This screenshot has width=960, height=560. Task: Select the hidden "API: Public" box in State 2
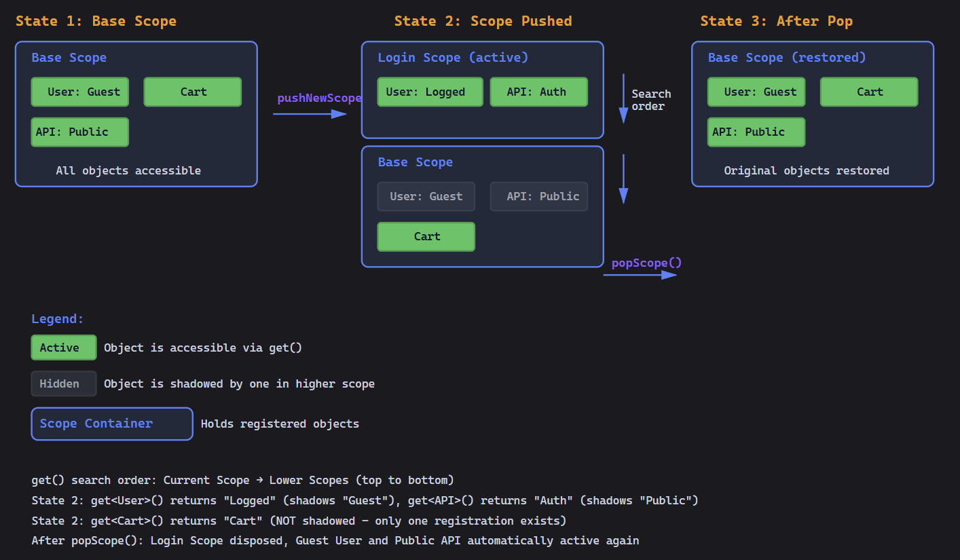tap(539, 196)
